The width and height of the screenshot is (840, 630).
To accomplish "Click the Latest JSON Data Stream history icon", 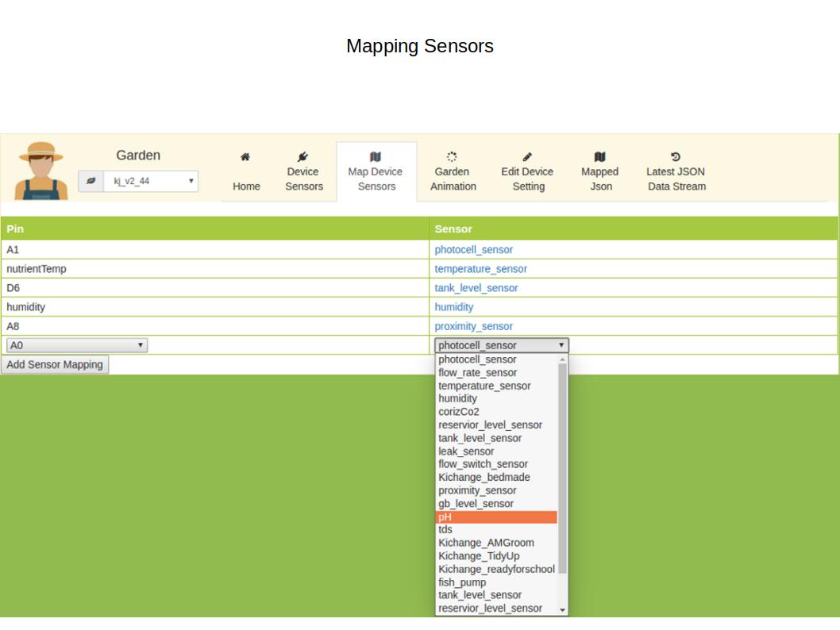I will click(x=676, y=157).
